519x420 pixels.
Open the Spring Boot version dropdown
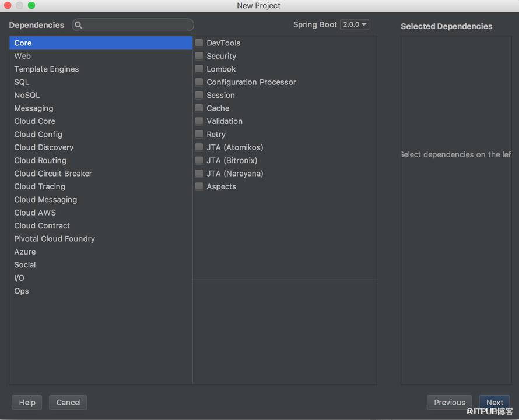click(355, 24)
